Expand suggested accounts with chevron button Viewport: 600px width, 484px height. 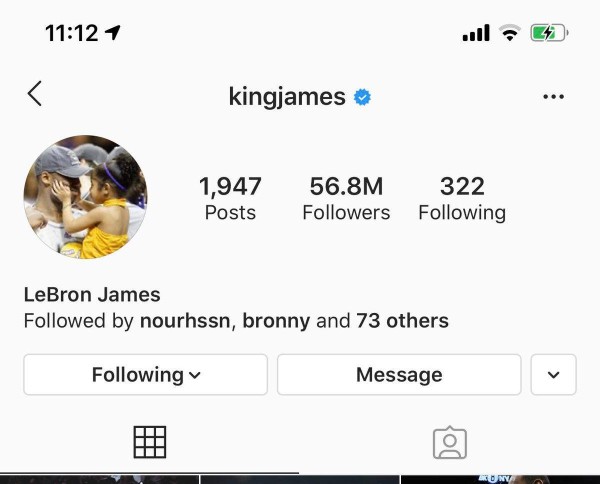554,375
